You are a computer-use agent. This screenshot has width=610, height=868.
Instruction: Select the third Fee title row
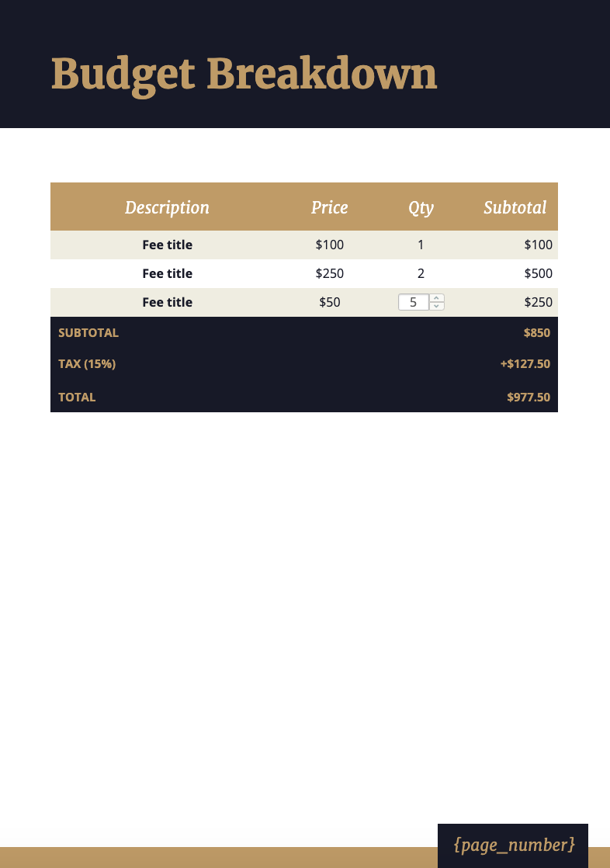tap(167, 302)
